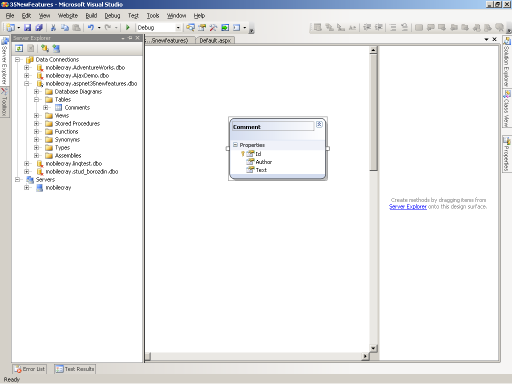Screen dimensions: 512x384
Task: Select the Views folder in tree
Action: click(x=62, y=116)
